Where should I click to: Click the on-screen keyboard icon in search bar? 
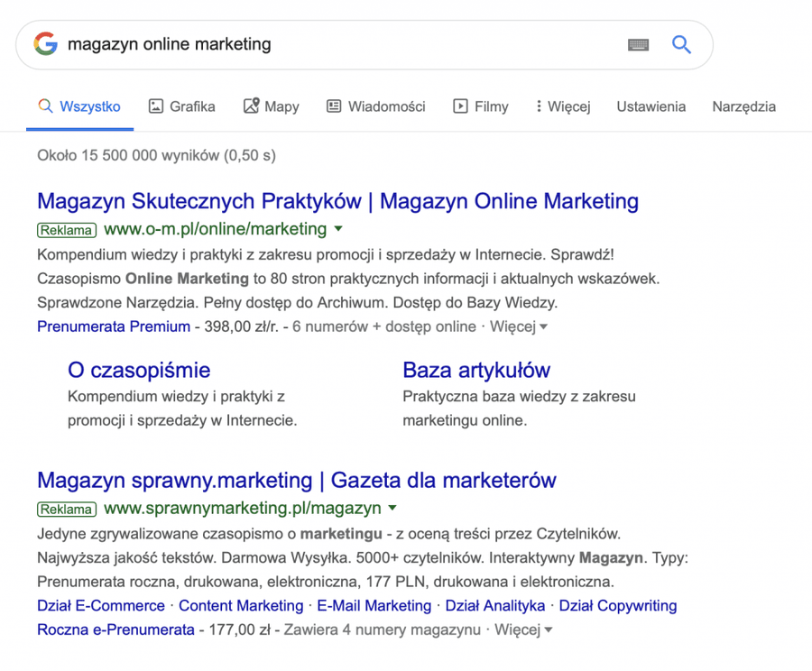(638, 44)
